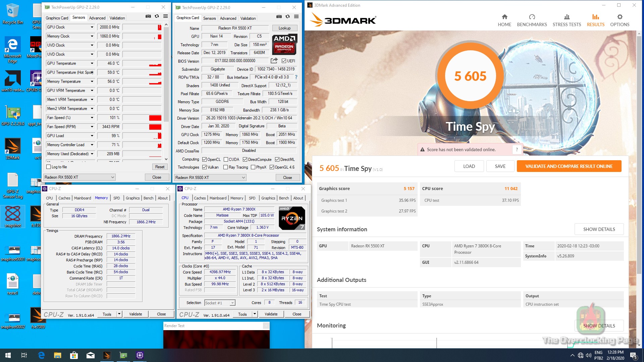Open the 3DMark Benchmarks section icon
The height and width of the screenshot is (362, 644).
pyautogui.click(x=532, y=17)
